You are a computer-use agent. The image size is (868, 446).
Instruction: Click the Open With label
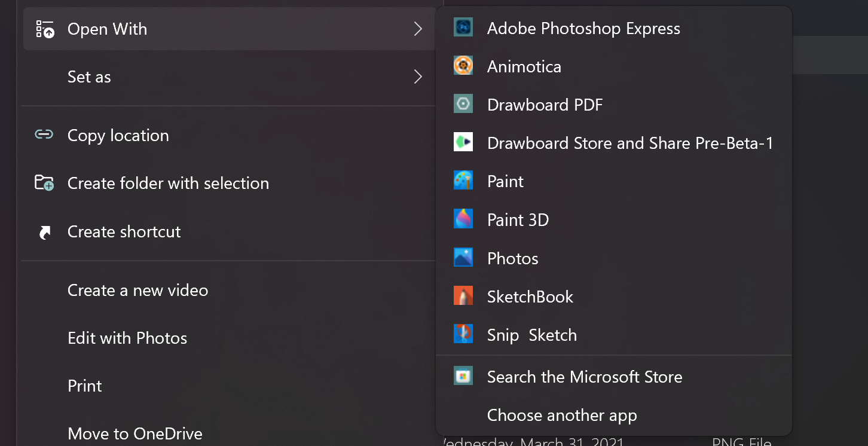click(x=107, y=29)
